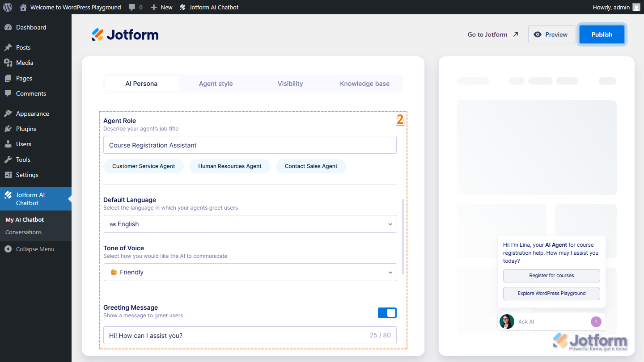The height and width of the screenshot is (362, 644).
Task: Click Register for courses chat button
Action: point(551,276)
